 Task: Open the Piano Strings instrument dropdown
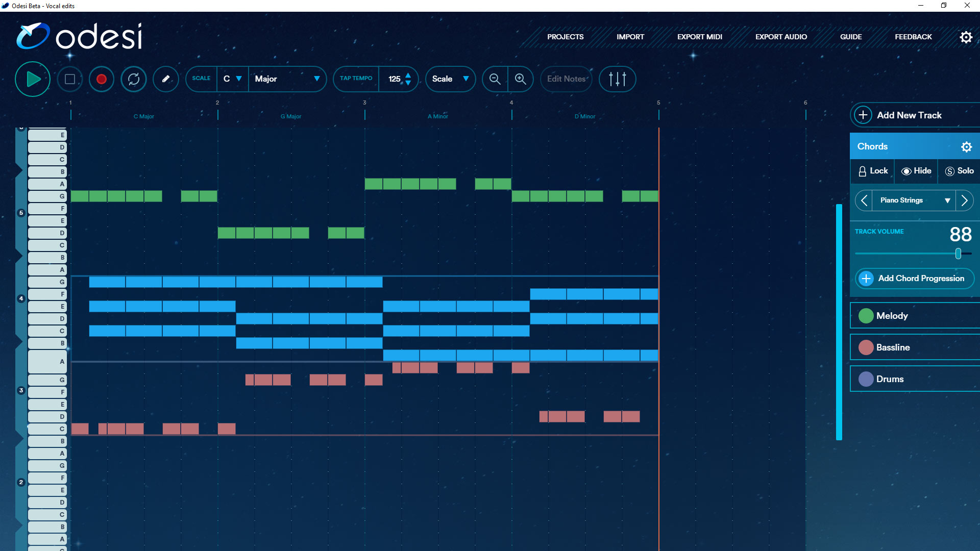click(913, 200)
